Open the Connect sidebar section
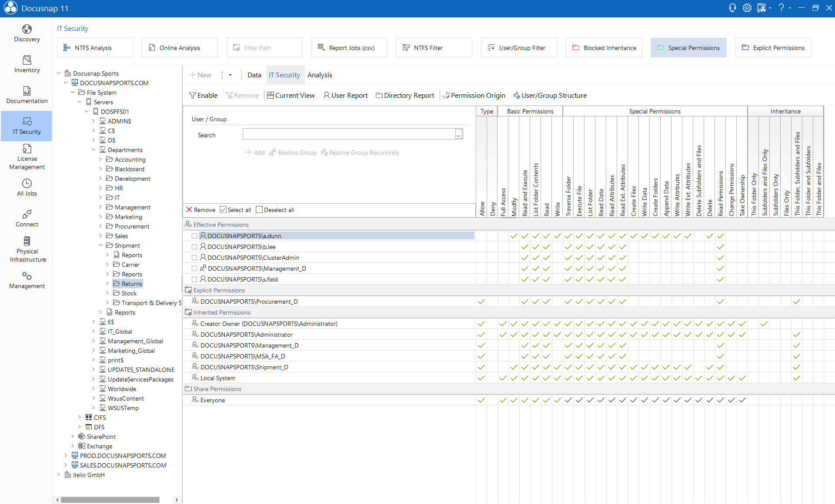Viewport: 835px width, 504px height. pos(27,219)
